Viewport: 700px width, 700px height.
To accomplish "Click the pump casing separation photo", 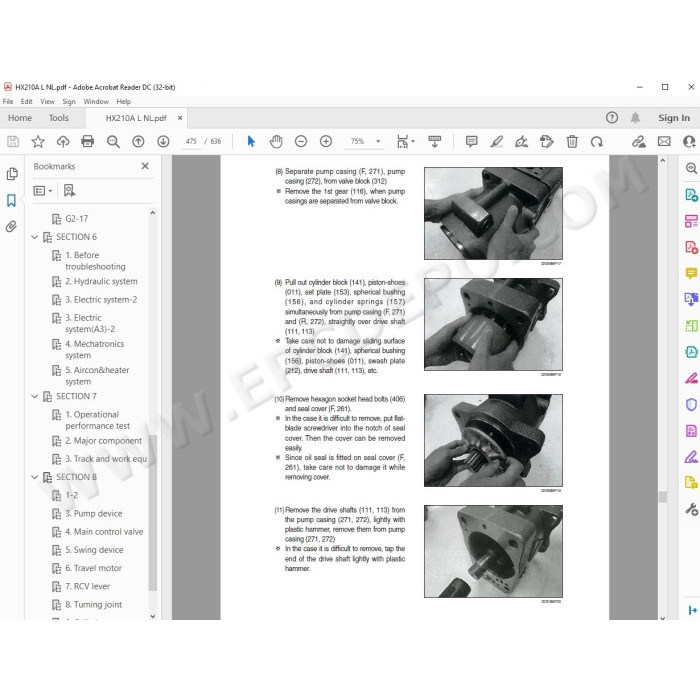I will click(493, 213).
